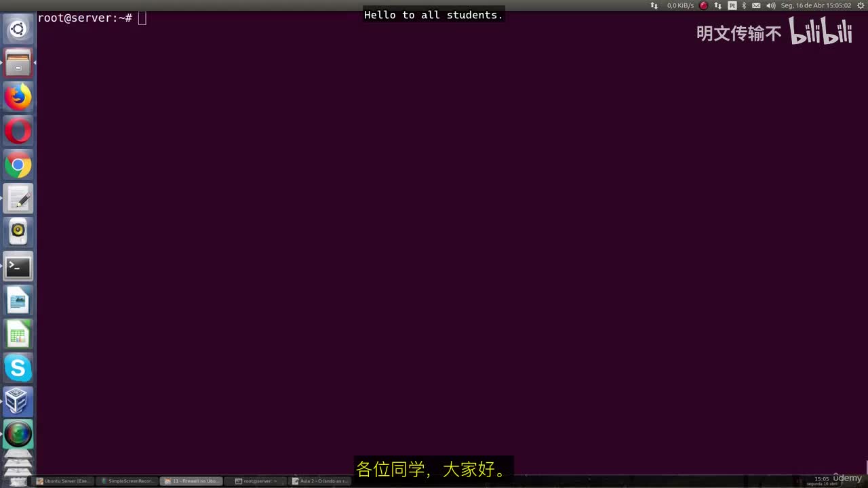Click the bottom taskbar clock 15:05
The width and height of the screenshot is (868, 488).
(x=822, y=479)
